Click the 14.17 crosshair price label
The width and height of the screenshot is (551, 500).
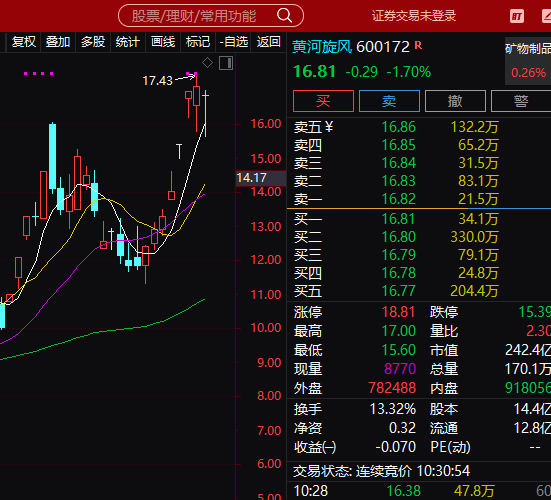click(x=261, y=178)
